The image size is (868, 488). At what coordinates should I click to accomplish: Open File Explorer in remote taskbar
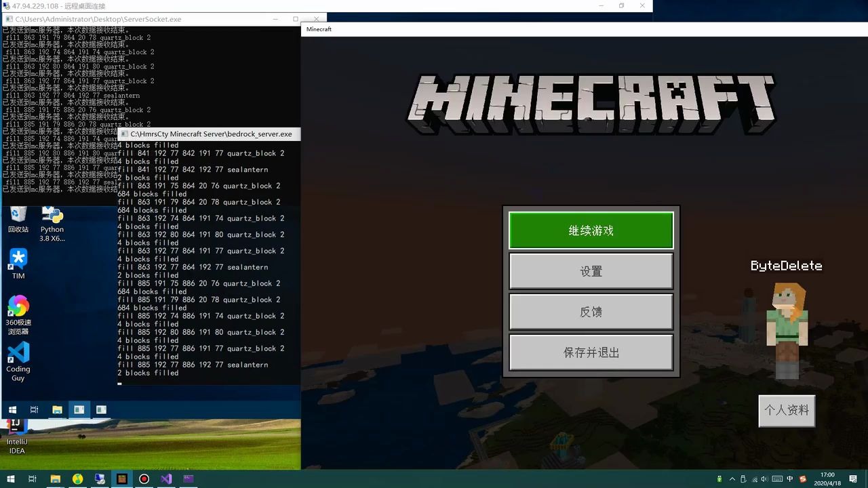[x=57, y=409]
